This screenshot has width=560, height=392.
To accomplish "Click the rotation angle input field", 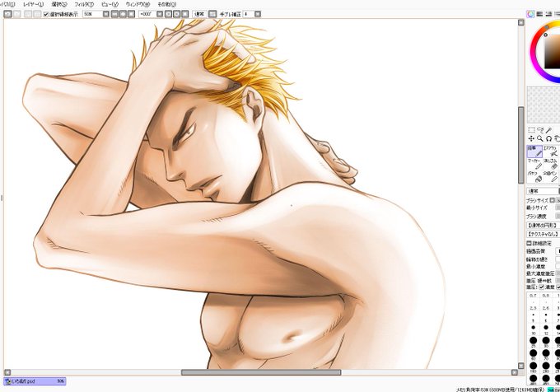I will (x=147, y=14).
